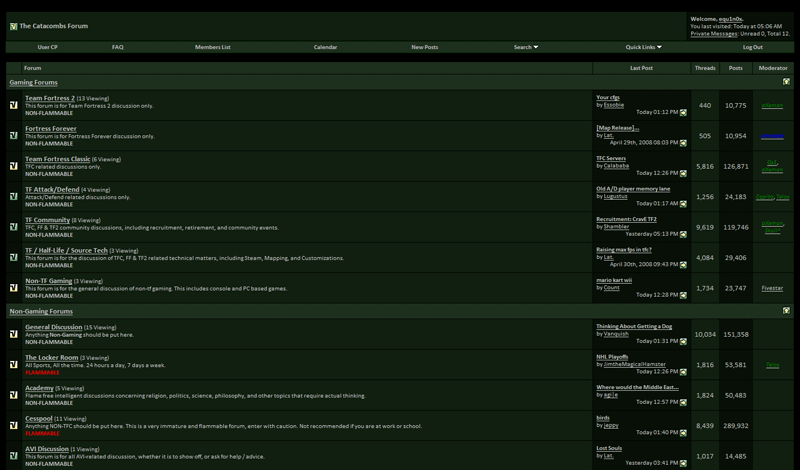The image size is (800, 470).
Task: View profile of user Essobie
Action: 614,105
